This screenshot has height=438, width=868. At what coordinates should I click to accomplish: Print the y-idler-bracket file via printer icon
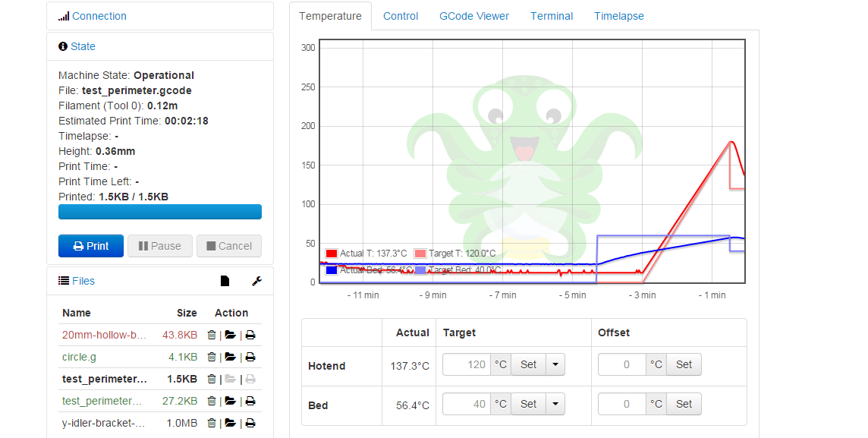coord(250,423)
